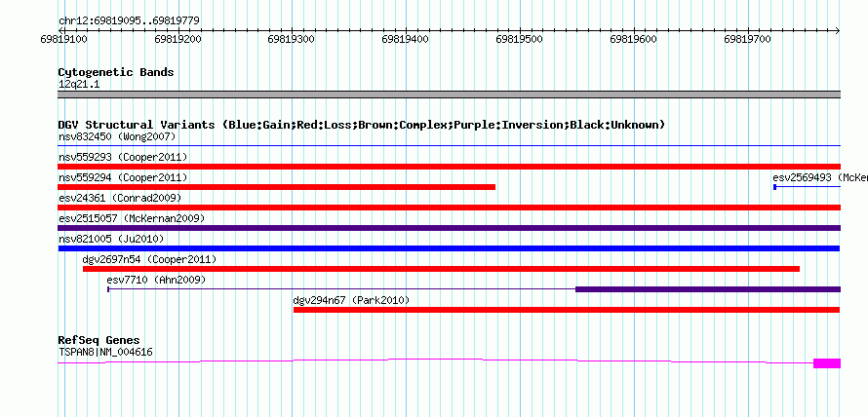The image size is (868, 417).
Task: Click ruler tick label 69819200
Action: [178, 40]
